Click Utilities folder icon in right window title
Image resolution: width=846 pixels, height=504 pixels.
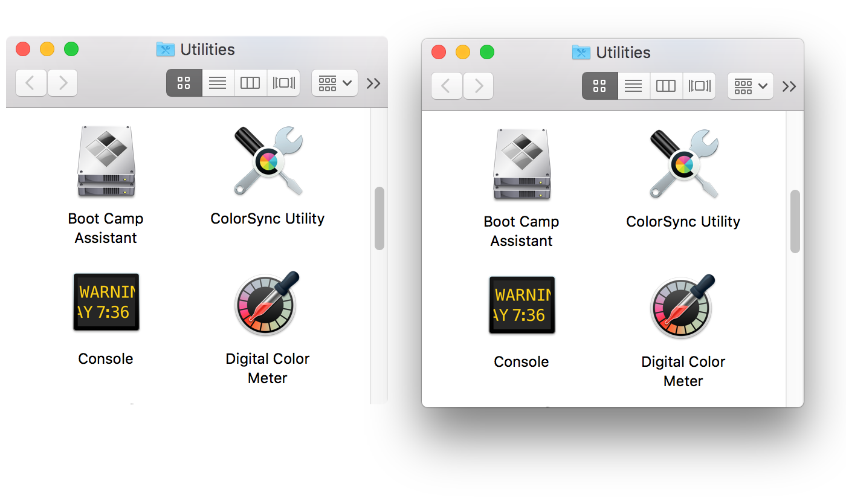[x=581, y=53]
